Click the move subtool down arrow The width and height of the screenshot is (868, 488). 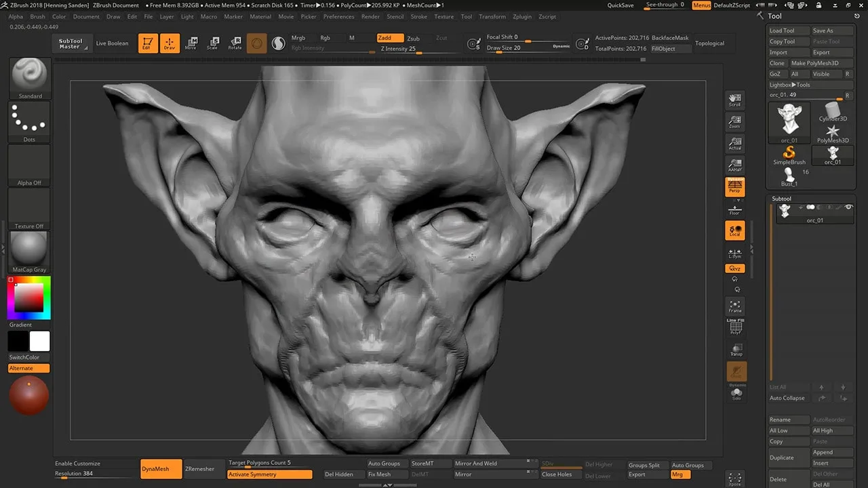[x=844, y=387]
